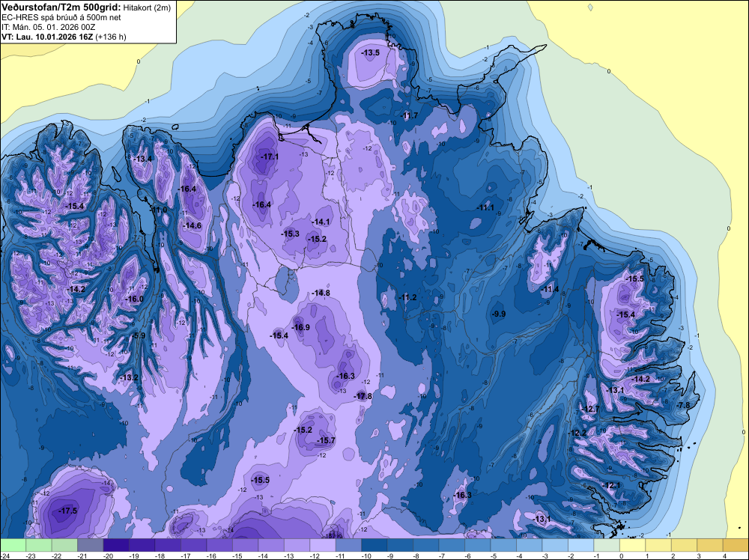Click the -11.0 temperature label
This screenshot has width=749, height=560.
(159, 210)
